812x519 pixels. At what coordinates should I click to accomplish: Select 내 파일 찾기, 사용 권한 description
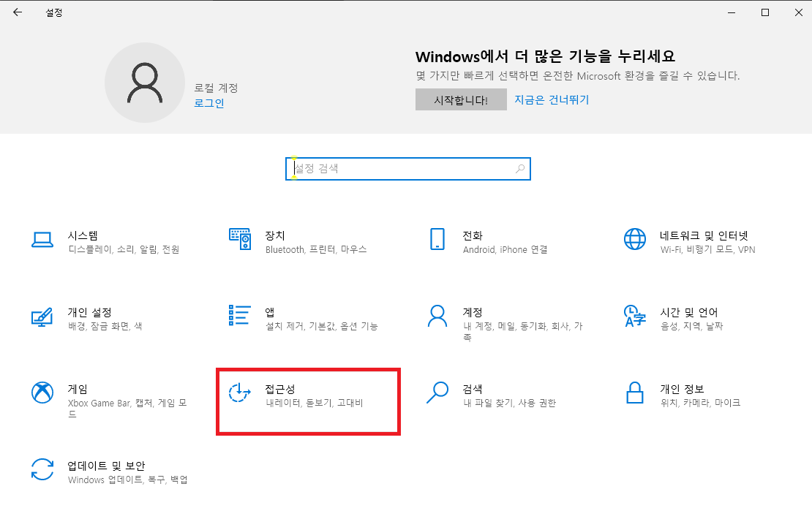pyautogui.click(x=510, y=403)
